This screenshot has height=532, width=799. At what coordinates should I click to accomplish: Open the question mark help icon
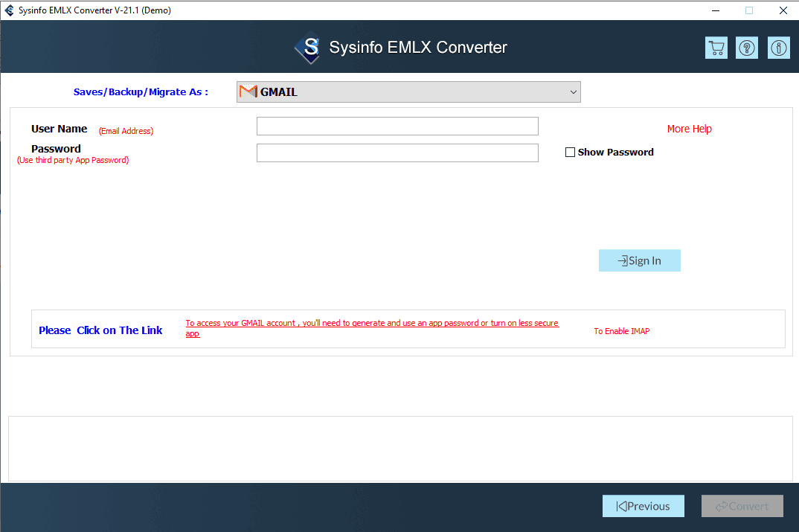(746, 48)
